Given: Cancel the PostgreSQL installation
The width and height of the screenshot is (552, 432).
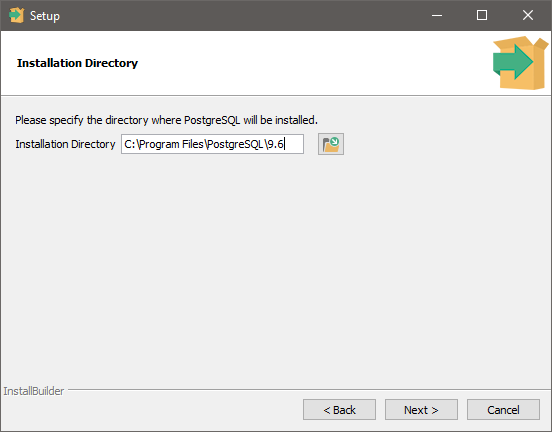Looking at the screenshot, I should [503, 409].
